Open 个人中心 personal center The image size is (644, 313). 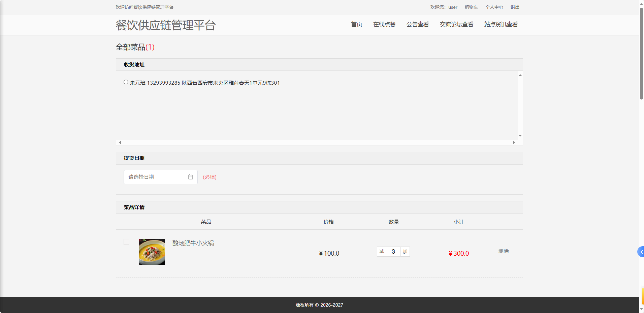pyautogui.click(x=494, y=7)
